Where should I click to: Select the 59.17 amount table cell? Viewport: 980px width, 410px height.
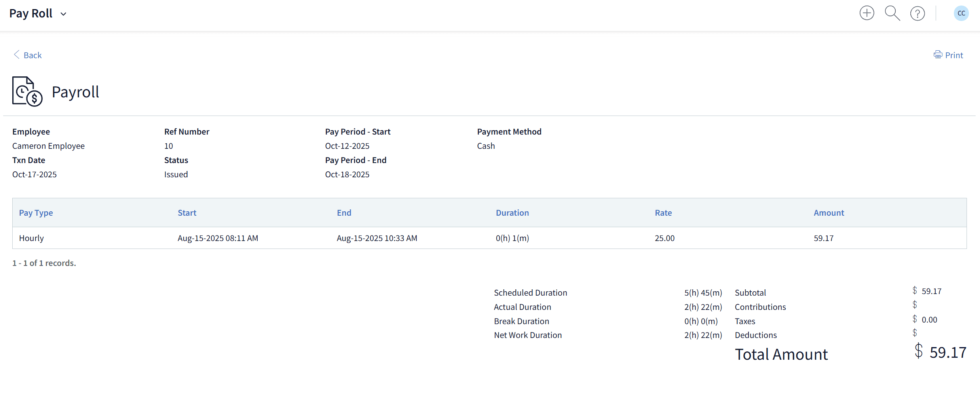tap(824, 238)
